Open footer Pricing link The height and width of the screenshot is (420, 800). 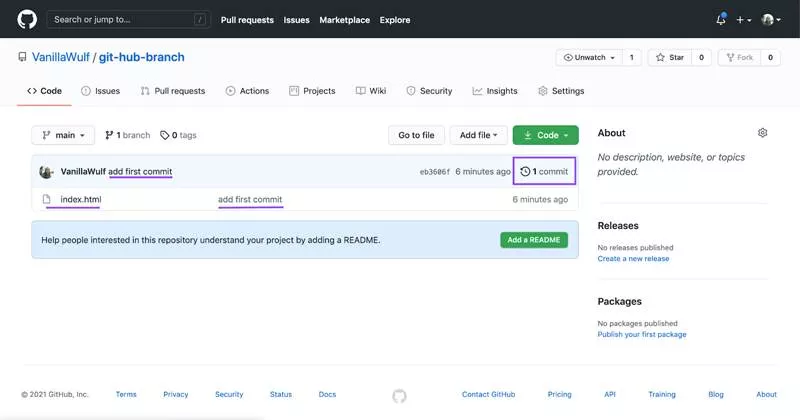tap(560, 394)
